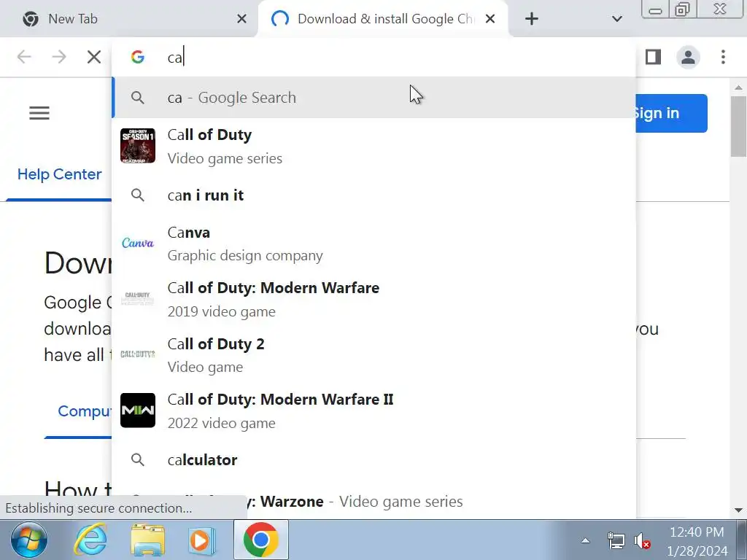
Task: Click the Modern Warfare 2019 logo thumbnail
Action: (138, 299)
